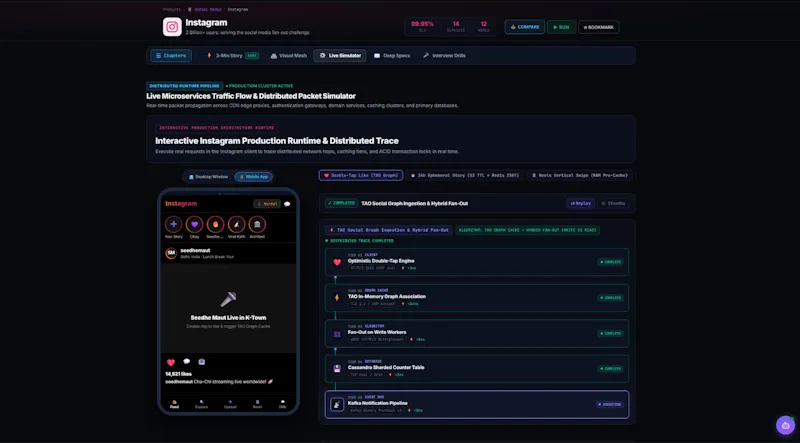Click the Social Media breadcrumb link
800x443 pixels.
click(x=205, y=9)
